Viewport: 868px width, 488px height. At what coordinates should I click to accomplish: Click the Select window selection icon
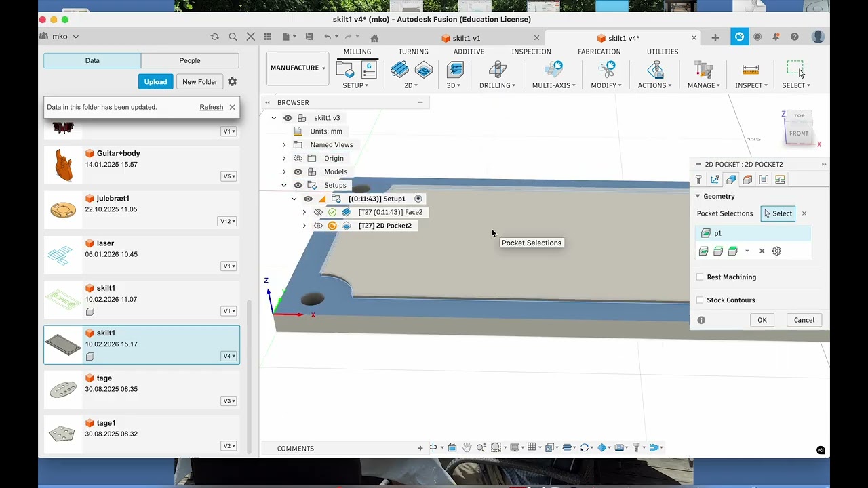pos(795,69)
